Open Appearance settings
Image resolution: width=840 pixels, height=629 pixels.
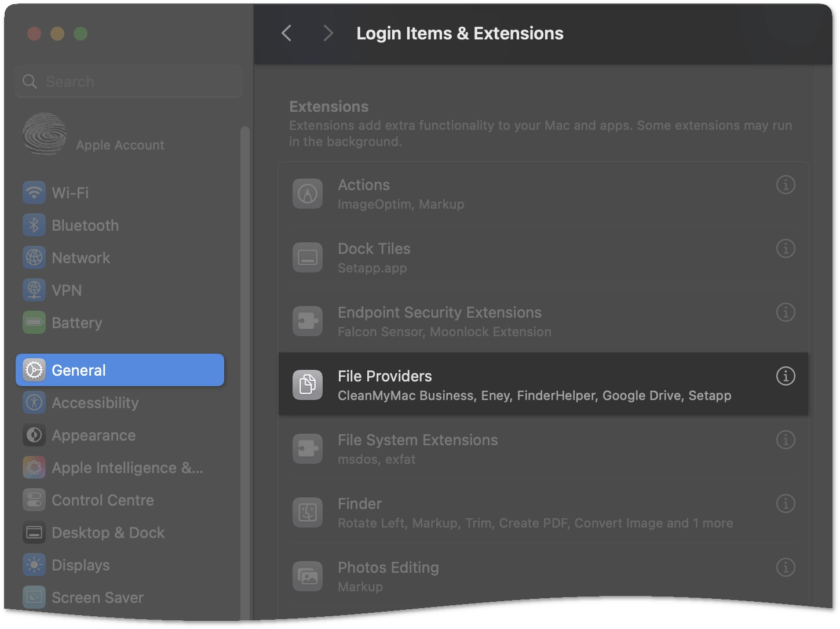pyautogui.click(x=120, y=435)
